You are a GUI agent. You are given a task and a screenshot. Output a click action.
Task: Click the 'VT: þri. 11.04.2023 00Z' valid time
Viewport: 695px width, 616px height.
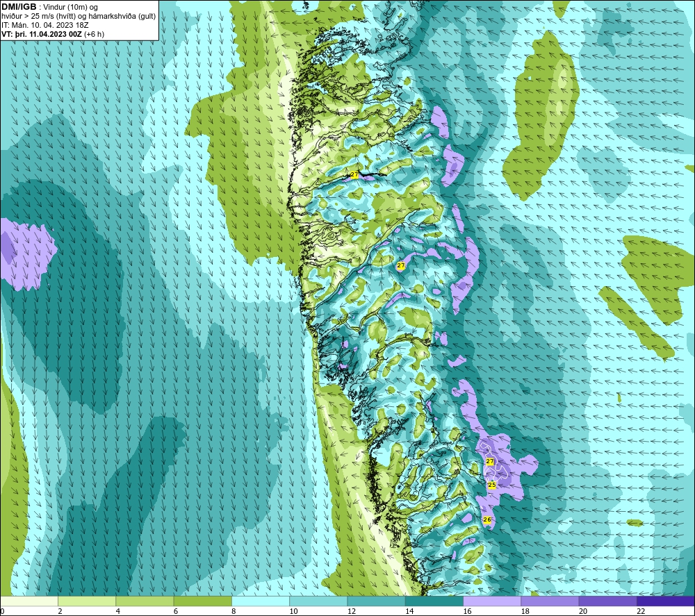[42, 34]
